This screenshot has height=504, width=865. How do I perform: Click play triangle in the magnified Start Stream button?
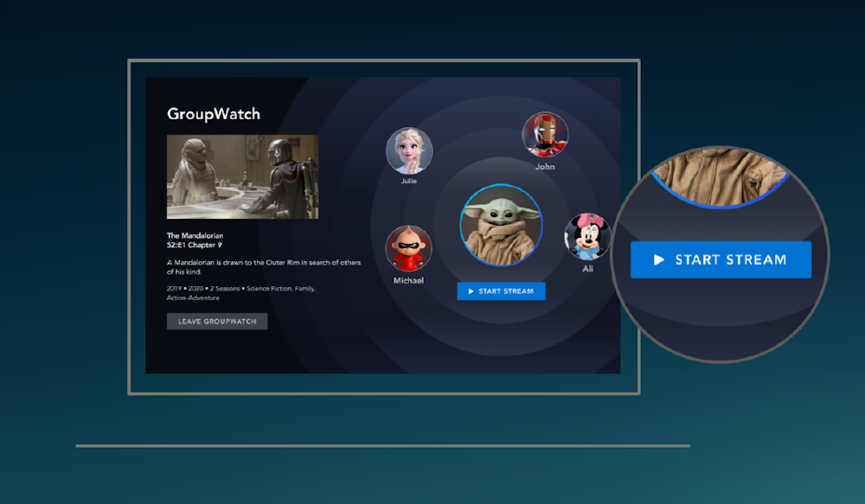click(x=659, y=259)
